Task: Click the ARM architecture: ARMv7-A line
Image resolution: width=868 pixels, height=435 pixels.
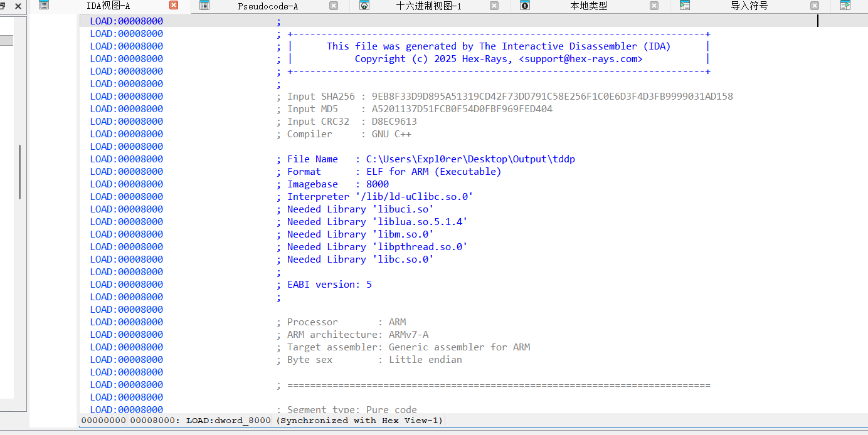Action: pos(352,335)
